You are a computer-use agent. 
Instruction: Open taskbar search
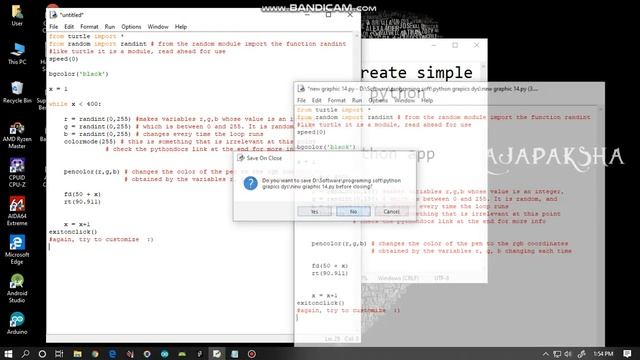point(25,353)
